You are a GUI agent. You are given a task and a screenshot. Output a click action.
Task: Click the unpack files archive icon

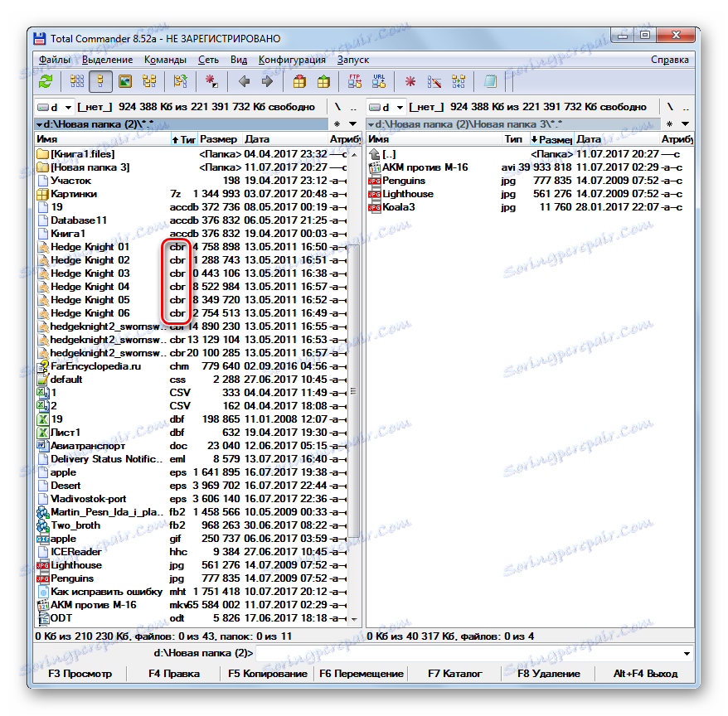323,82
